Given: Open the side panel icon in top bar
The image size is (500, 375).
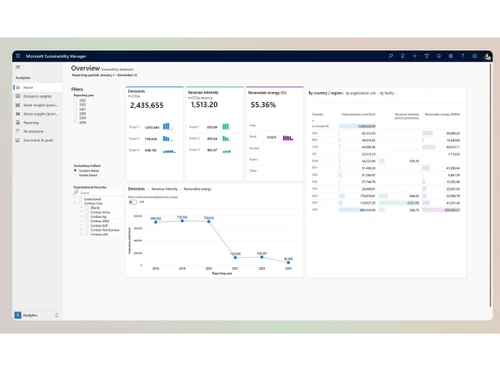Looking at the screenshot, I should click(475, 56).
